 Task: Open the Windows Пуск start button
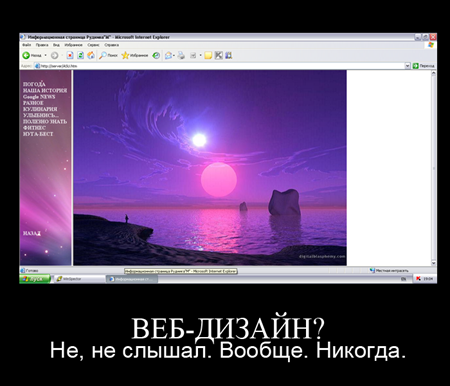tap(35, 279)
